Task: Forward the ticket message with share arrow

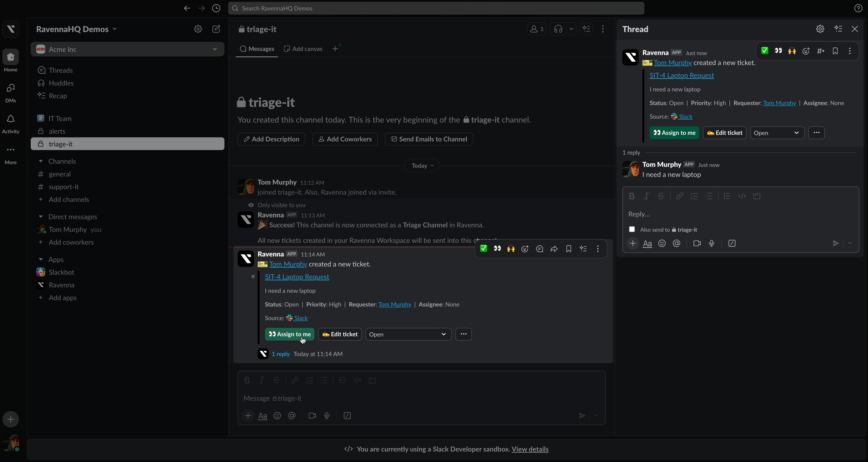Action: point(554,249)
